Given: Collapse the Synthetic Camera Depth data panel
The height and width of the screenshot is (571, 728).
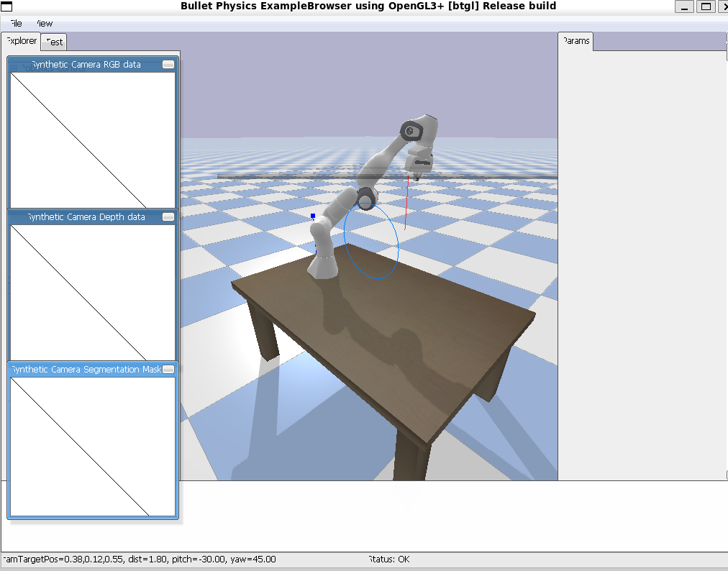Looking at the screenshot, I should pyautogui.click(x=168, y=216).
